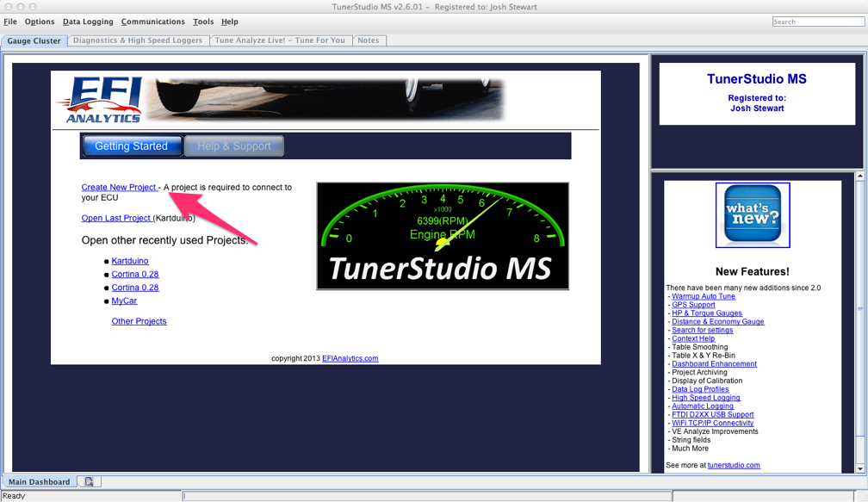Click the Open other recently used Projects heading

[165, 240]
